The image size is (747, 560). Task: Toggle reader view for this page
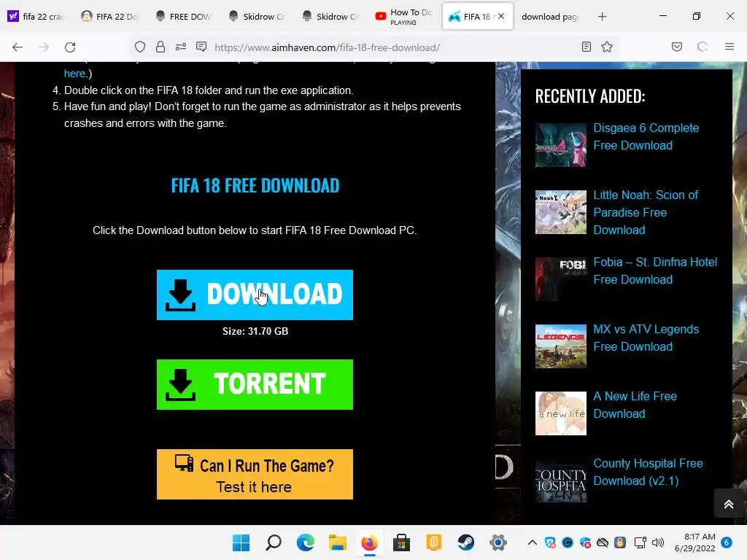[x=587, y=47]
